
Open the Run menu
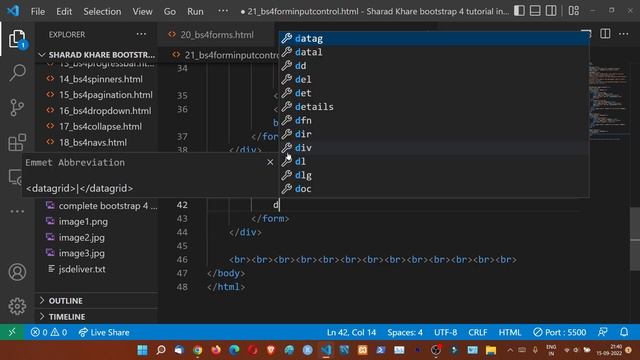(195, 11)
